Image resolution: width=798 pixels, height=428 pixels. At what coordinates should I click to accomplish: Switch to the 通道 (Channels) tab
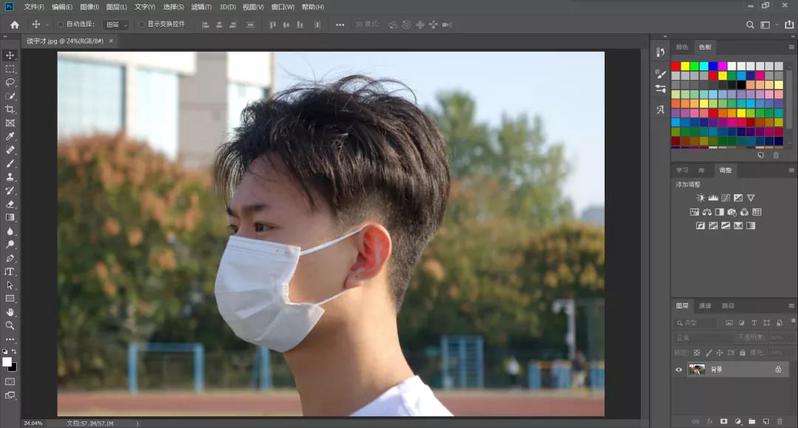[x=705, y=305]
